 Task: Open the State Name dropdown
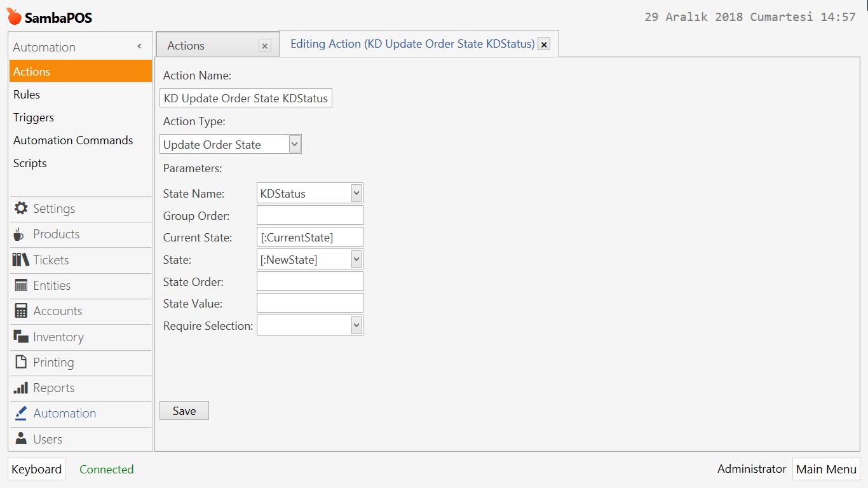point(356,193)
